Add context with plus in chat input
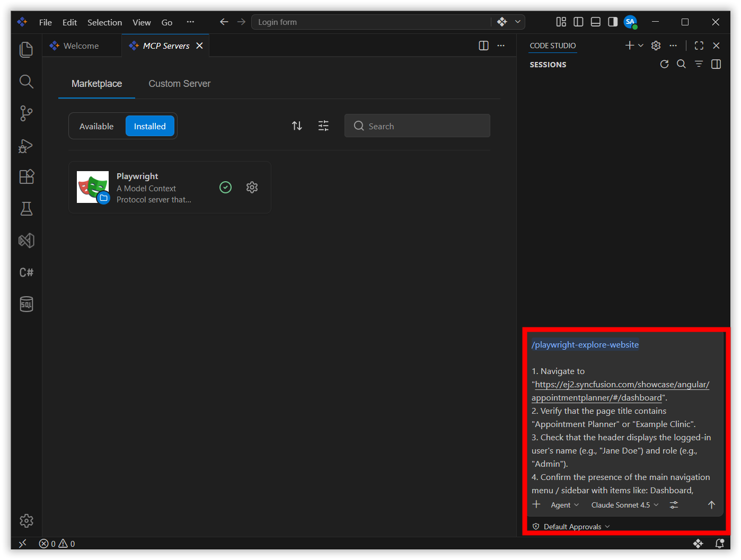 coord(536,504)
